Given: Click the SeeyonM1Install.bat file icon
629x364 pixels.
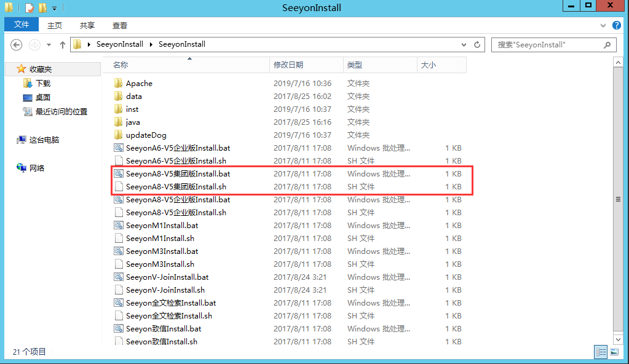Looking at the screenshot, I should coord(118,225).
